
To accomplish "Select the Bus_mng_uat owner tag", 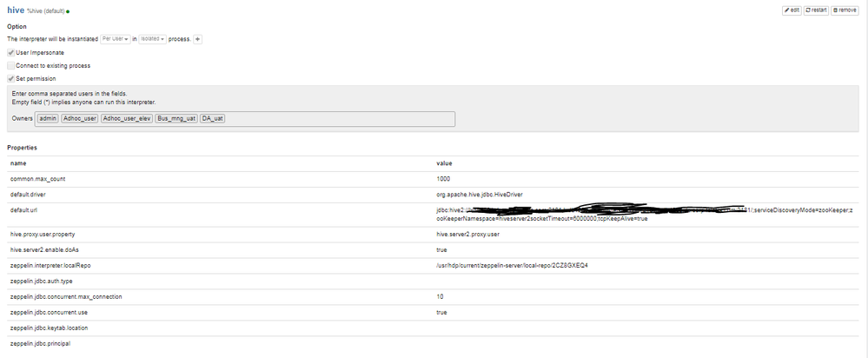I will coord(175,118).
